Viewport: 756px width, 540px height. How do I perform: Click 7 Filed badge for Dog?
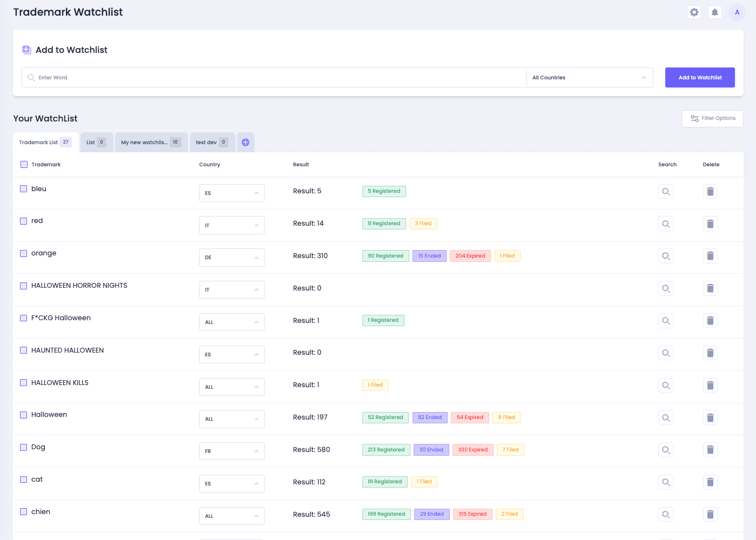pyautogui.click(x=510, y=450)
